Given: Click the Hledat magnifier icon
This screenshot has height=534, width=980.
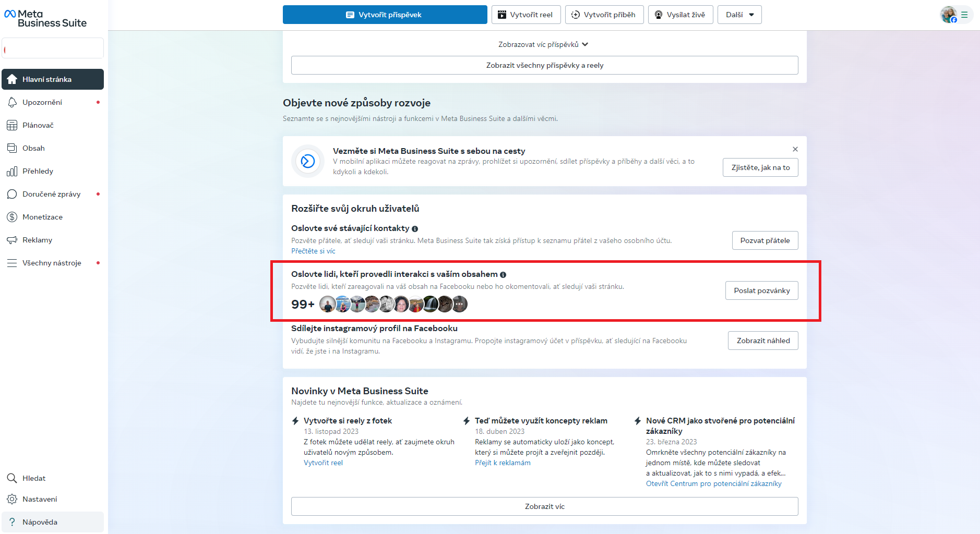Looking at the screenshot, I should (x=12, y=478).
